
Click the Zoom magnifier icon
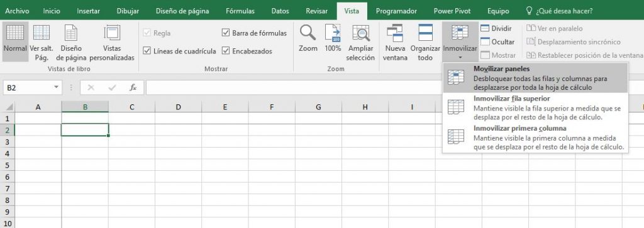click(308, 33)
